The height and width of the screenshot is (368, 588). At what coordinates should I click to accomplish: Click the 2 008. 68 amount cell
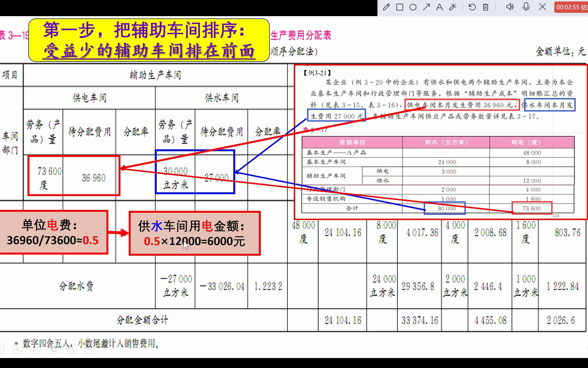pyautogui.click(x=490, y=232)
